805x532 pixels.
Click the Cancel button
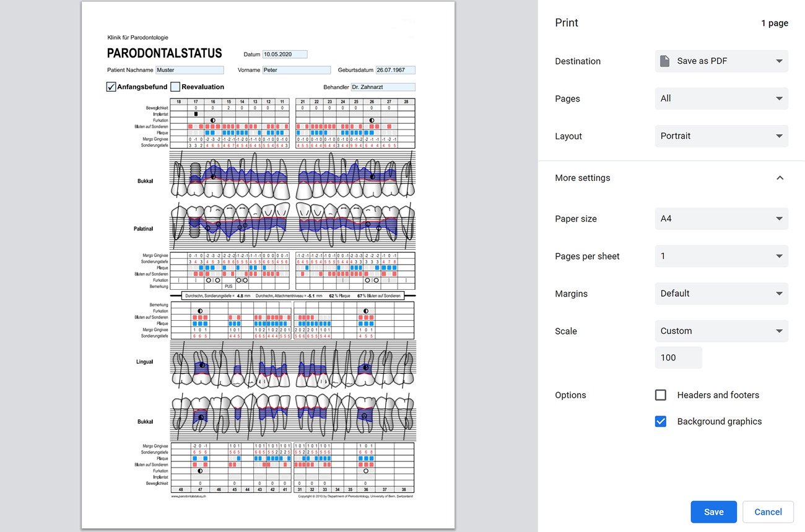pyautogui.click(x=768, y=512)
